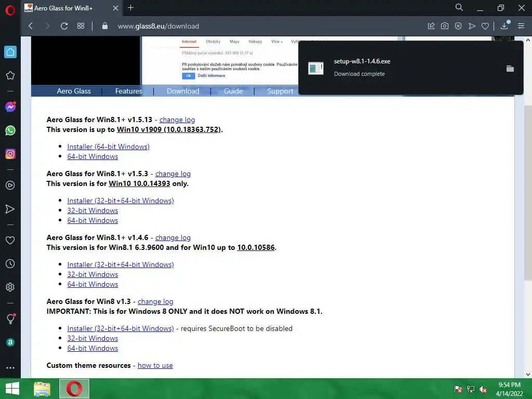532x399 pixels.
Task: Click 64-bit Windows link under v1.5.13
Action: tap(92, 156)
